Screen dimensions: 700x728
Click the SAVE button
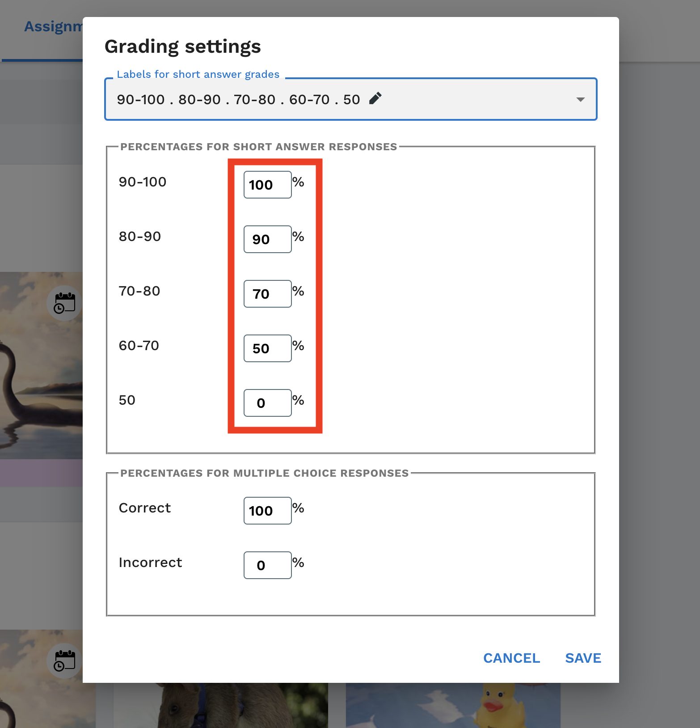pyautogui.click(x=583, y=658)
